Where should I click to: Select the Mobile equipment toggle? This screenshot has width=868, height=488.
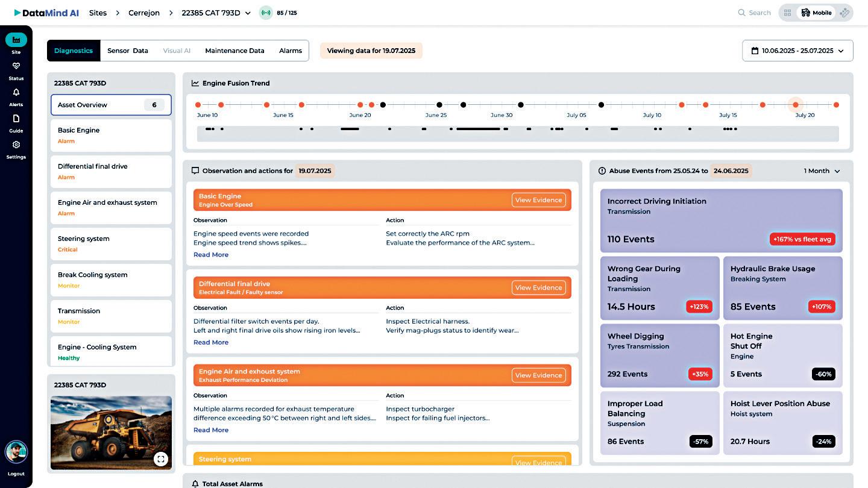coord(815,13)
